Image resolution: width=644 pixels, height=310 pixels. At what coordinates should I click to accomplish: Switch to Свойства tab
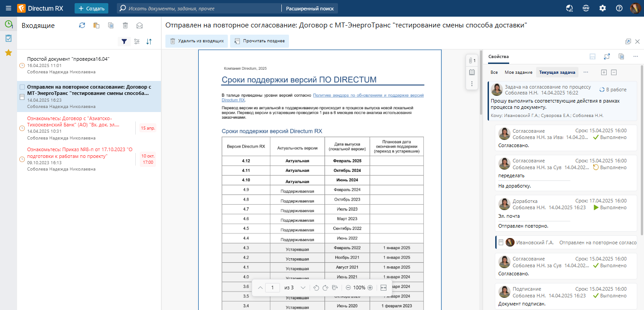point(498,57)
